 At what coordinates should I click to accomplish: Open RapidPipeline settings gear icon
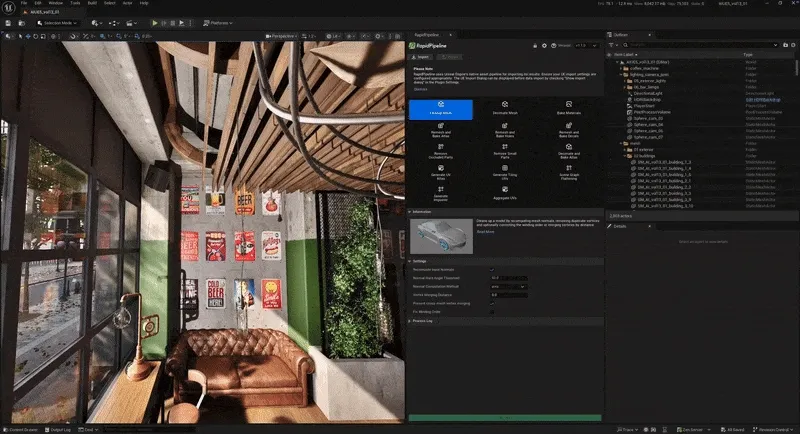click(544, 45)
